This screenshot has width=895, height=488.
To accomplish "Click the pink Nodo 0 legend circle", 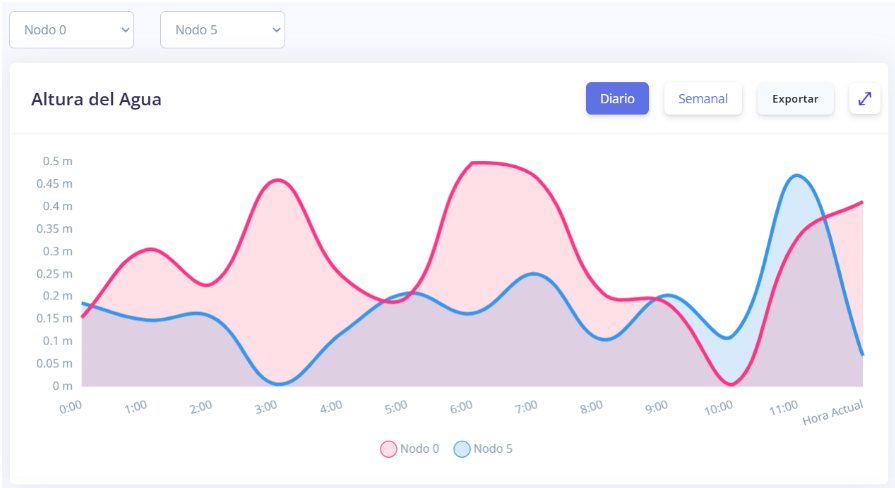I will [x=388, y=449].
